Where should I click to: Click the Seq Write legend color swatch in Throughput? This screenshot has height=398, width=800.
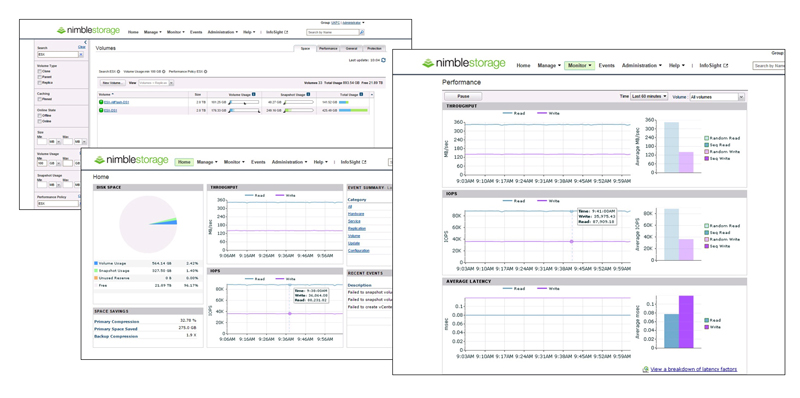pyautogui.click(x=707, y=158)
